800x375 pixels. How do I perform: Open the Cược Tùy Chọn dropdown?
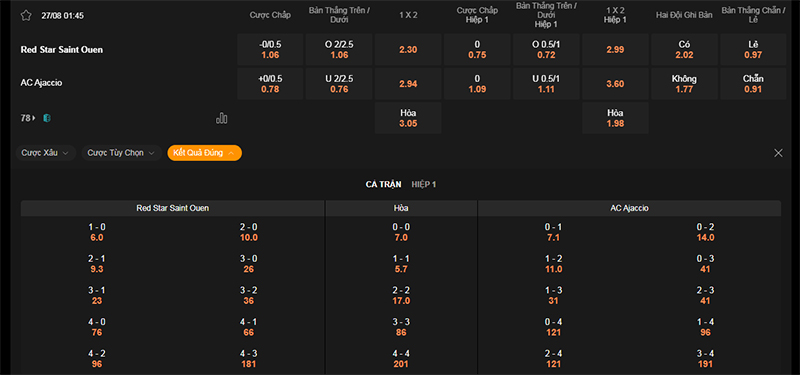[x=121, y=153]
